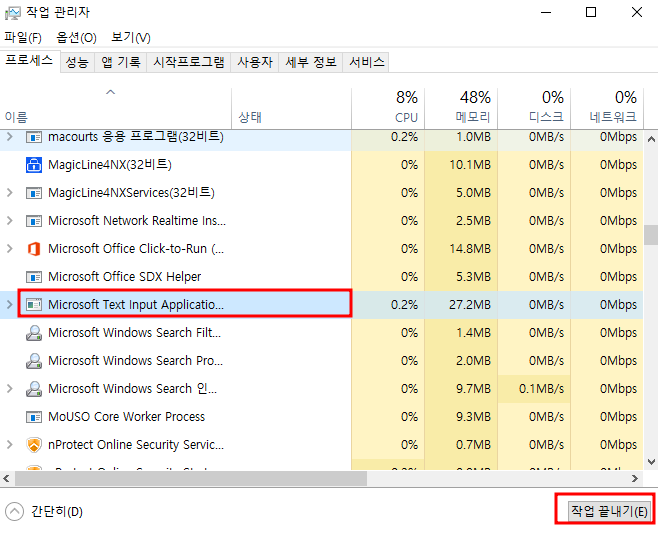The width and height of the screenshot is (658, 533).
Task: Click the vertical scrollbar thumb
Action: point(651,235)
